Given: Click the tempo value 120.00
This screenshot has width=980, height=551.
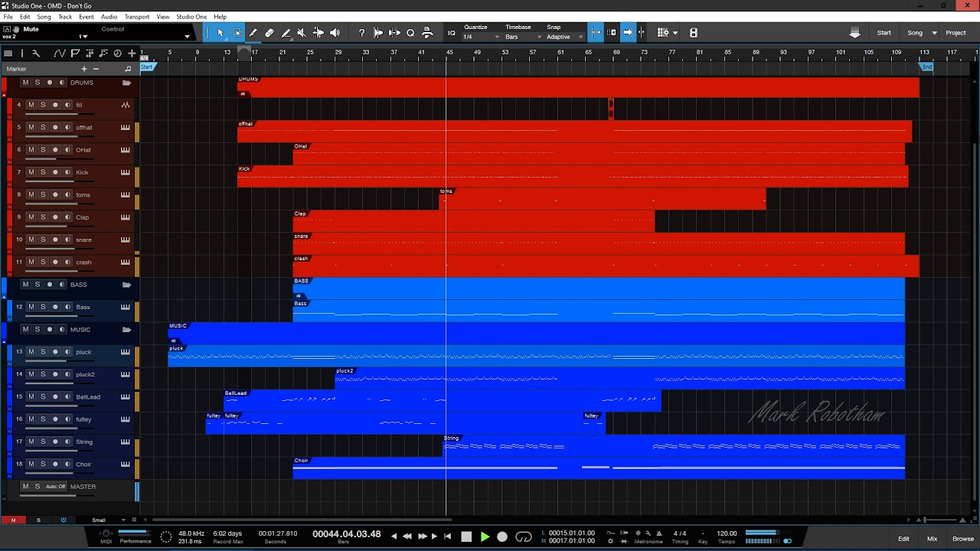Looking at the screenshot, I should 727,533.
